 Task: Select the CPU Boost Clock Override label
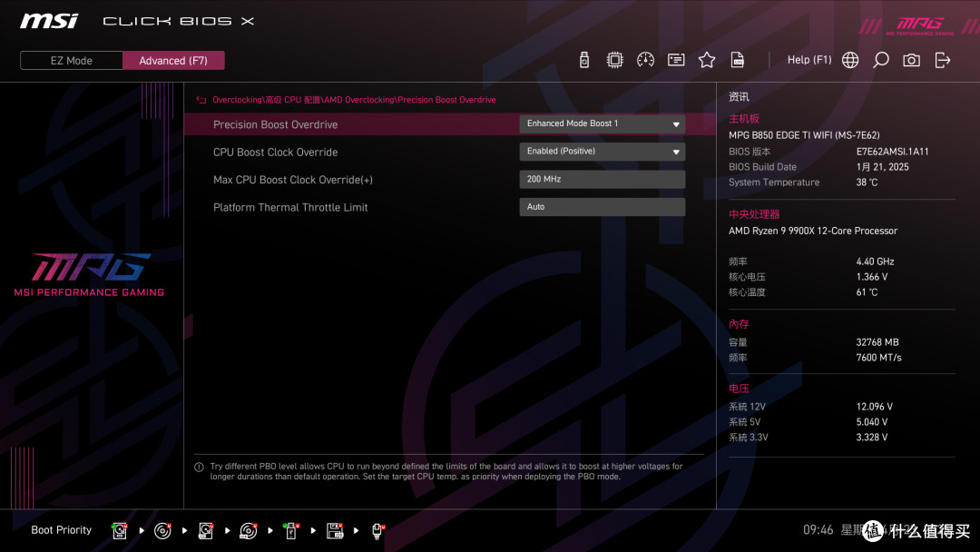(275, 152)
